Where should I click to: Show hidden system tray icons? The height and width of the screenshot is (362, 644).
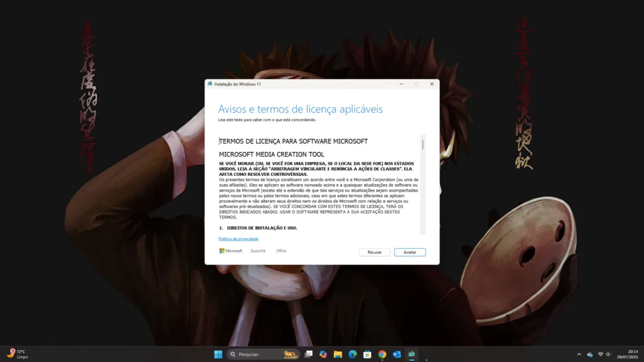[579, 354]
